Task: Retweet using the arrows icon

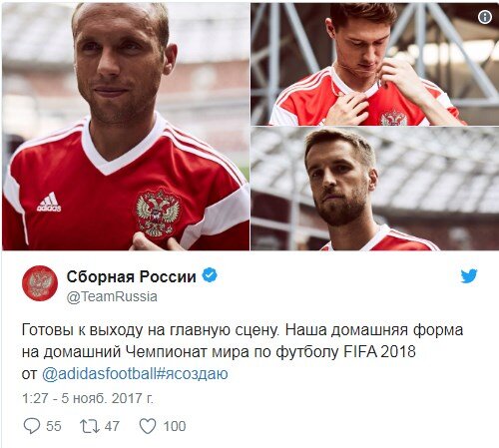Action: point(90,426)
